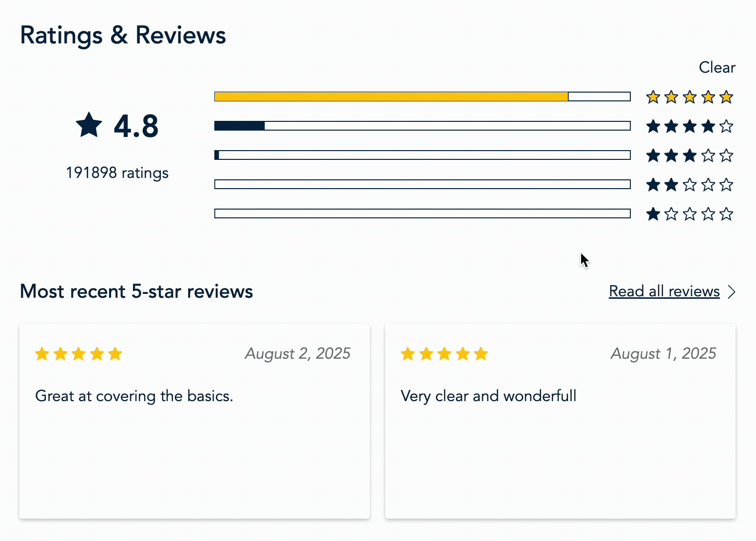Click the August 2, 2025 review date
This screenshot has height=541, width=756.
tap(298, 353)
